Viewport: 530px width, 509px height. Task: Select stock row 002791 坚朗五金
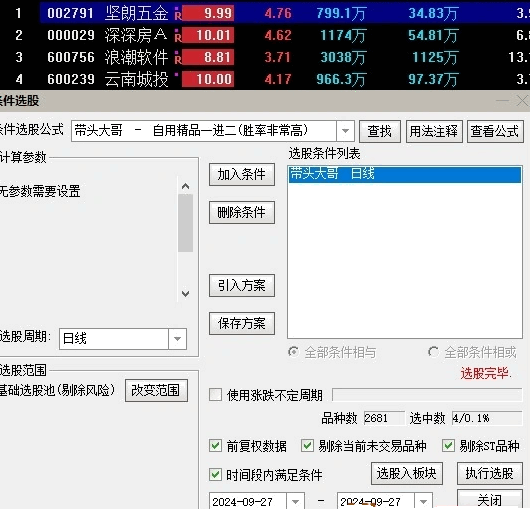coord(265,13)
